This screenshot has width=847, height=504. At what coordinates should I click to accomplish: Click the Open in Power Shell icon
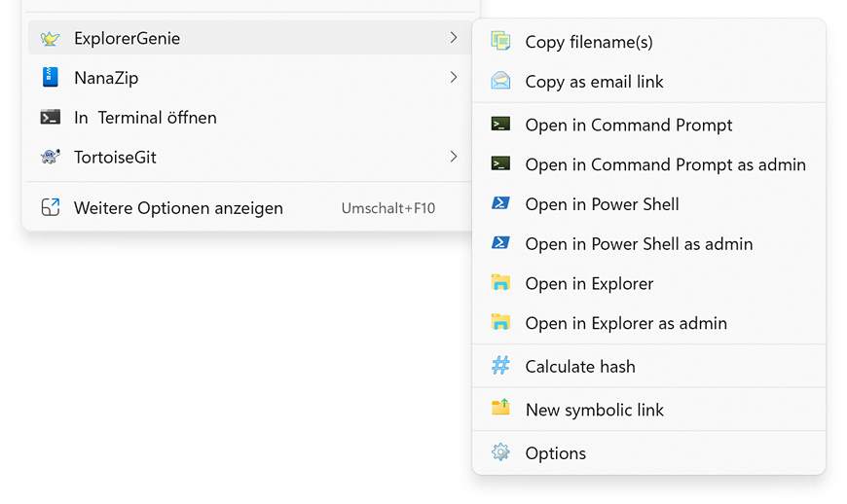(x=500, y=203)
